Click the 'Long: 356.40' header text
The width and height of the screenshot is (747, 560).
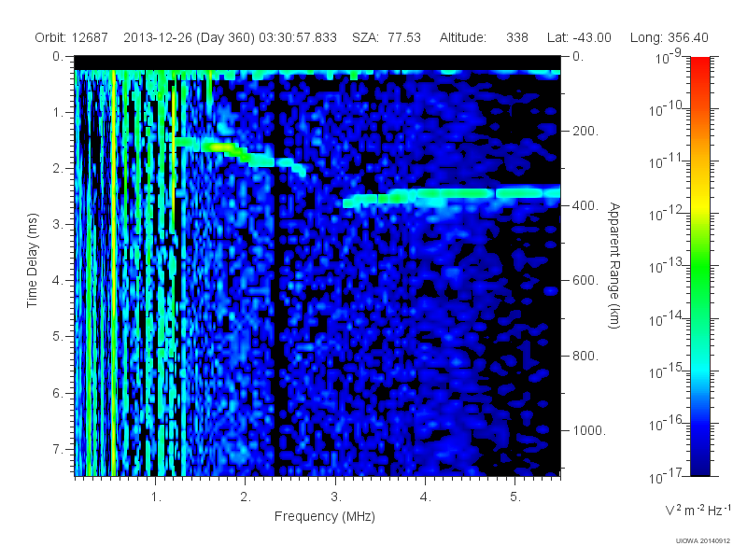[669, 37]
